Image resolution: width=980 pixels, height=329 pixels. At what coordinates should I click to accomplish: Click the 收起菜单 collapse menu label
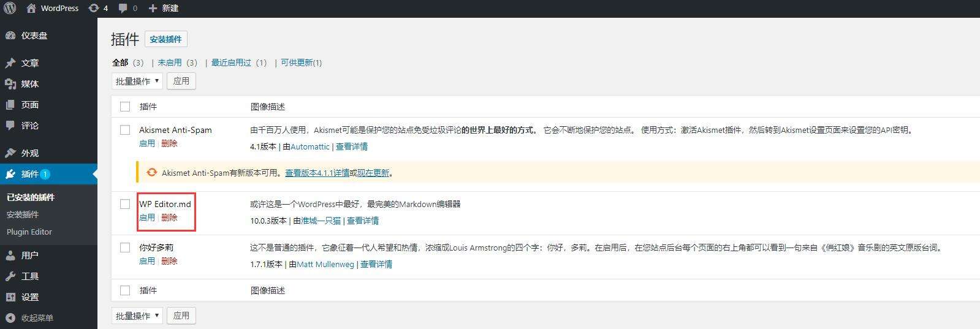37,318
